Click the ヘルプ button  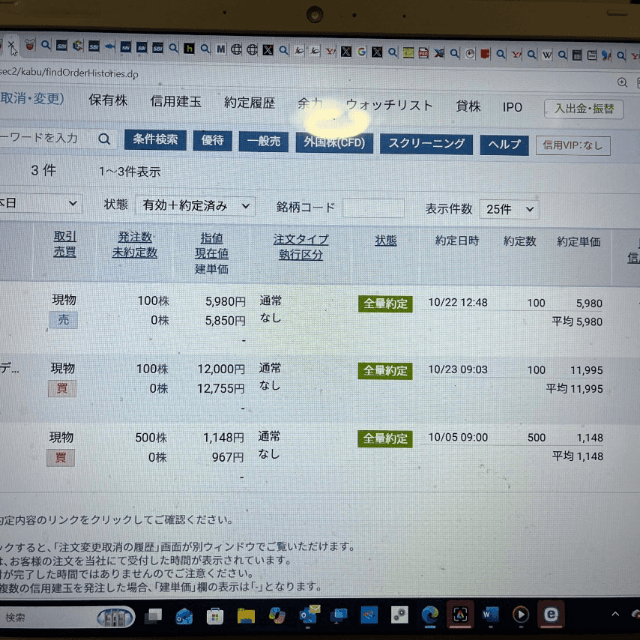click(x=504, y=145)
